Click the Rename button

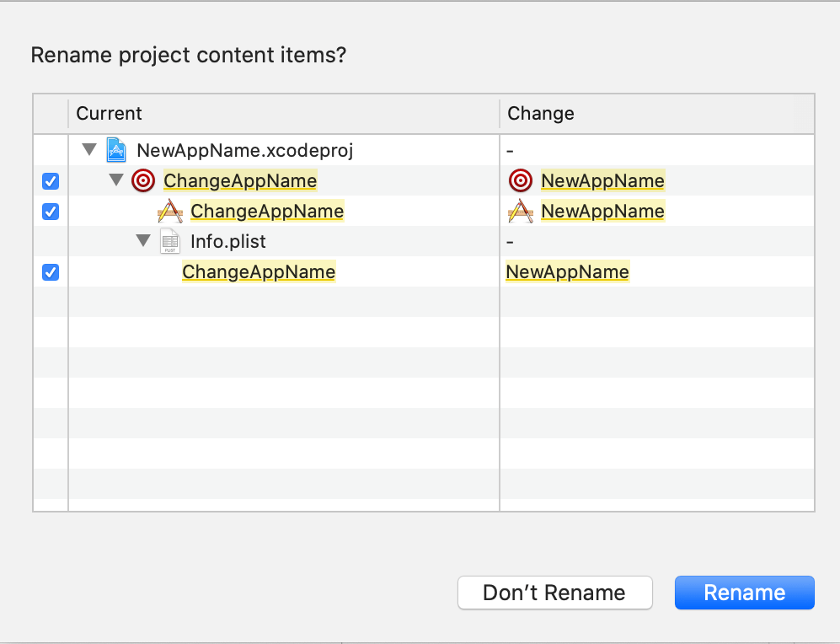744,593
